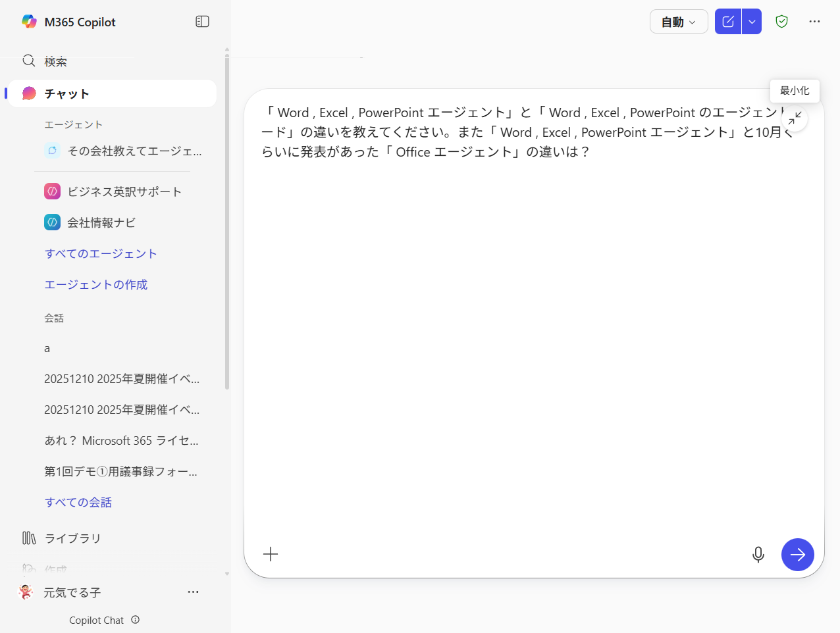
Task: Start a new chat with compose icon
Action: (728, 22)
